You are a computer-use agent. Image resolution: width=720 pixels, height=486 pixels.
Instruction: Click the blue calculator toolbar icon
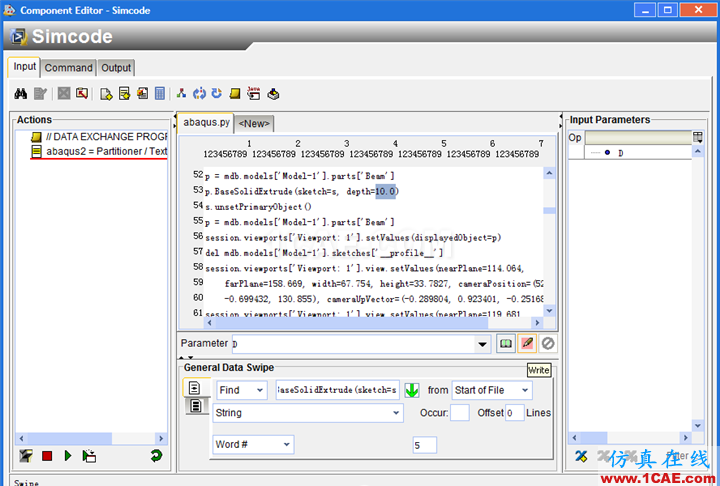[160, 94]
